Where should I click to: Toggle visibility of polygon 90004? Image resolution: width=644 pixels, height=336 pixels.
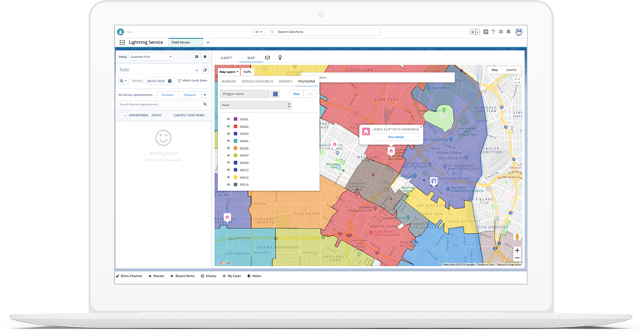tap(228, 141)
